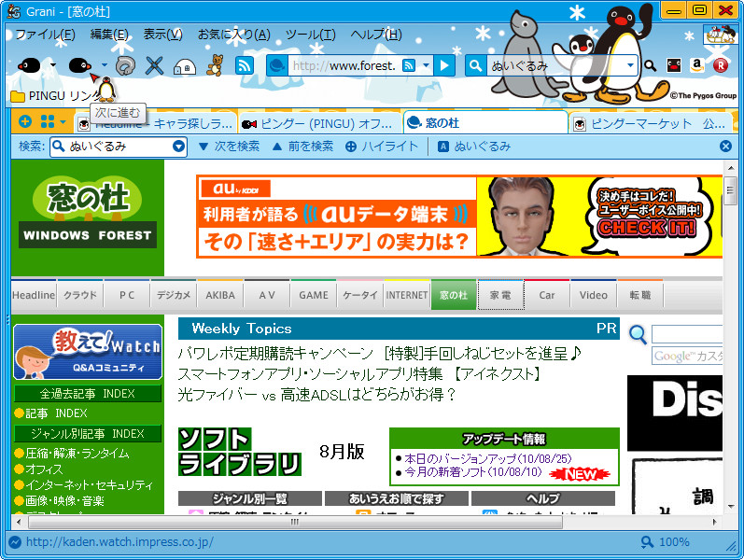Click the address bar URL field
Viewport: 744px width, 560px height.
345,65
